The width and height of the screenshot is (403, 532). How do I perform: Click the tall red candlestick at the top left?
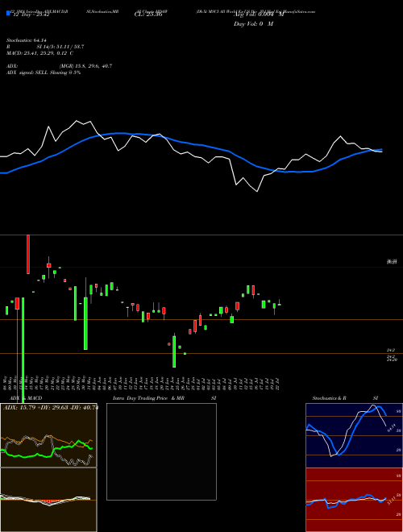tap(28, 254)
